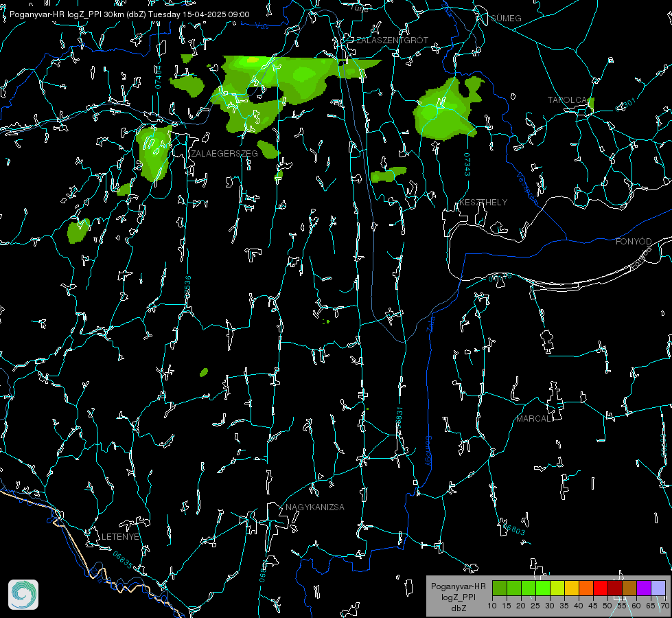Click the 06803 boundary code label

[514, 529]
